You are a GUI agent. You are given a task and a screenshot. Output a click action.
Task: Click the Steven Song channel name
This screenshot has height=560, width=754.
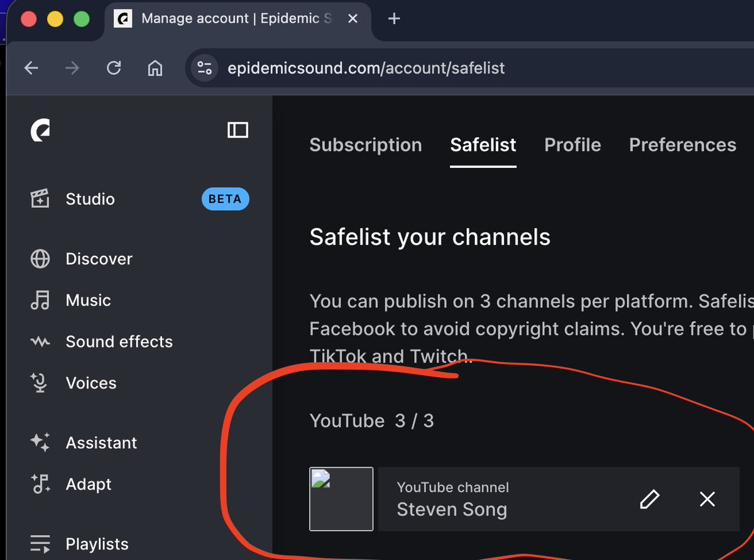click(452, 510)
